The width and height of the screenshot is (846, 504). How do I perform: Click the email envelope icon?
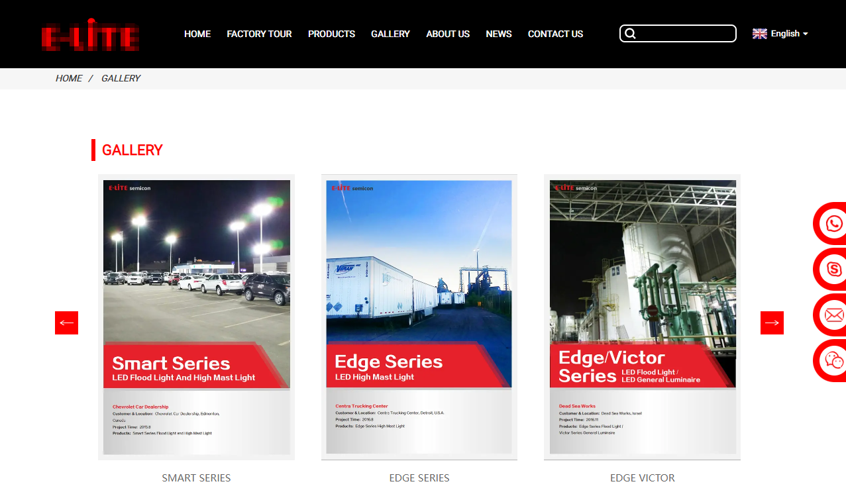(833, 315)
